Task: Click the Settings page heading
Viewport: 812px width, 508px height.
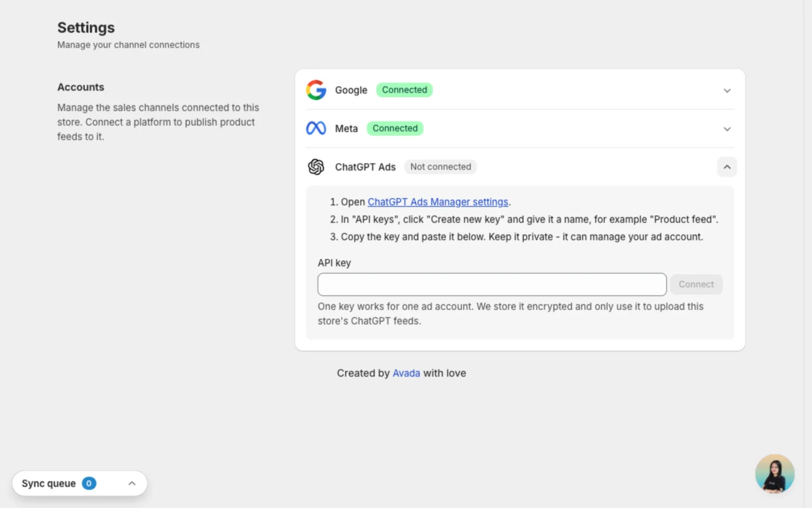Action: tap(86, 28)
